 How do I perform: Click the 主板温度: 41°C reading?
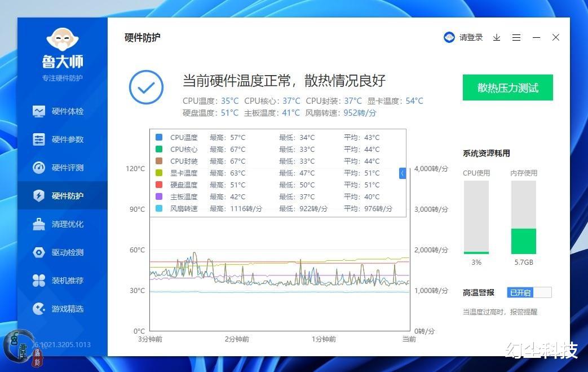[272, 113]
